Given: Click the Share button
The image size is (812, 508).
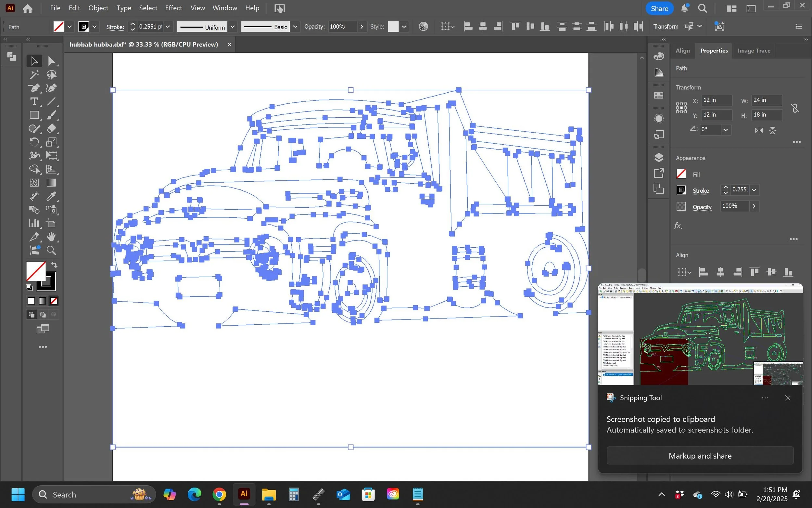Looking at the screenshot, I should pyautogui.click(x=659, y=8).
